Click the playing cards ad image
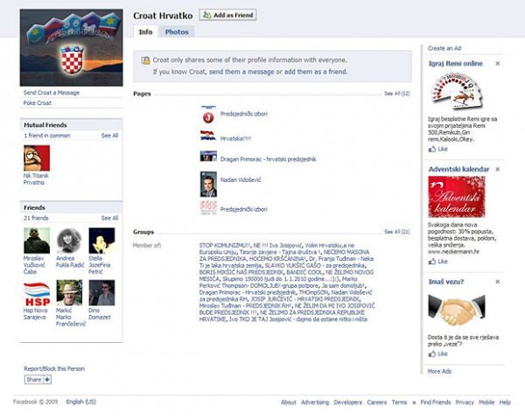Image resolution: width=525 pixels, height=420 pixels. pos(457,91)
